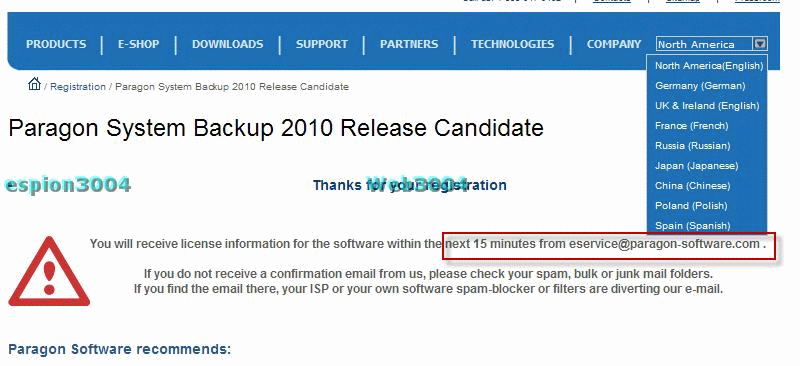Select Japan (Japanese) region
This screenshot has width=800, height=366.
(x=696, y=165)
